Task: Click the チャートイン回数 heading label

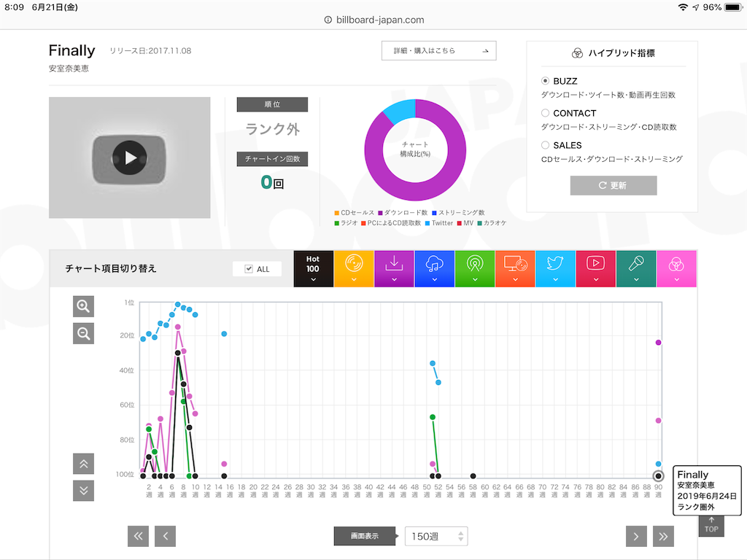Action: [273, 158]
